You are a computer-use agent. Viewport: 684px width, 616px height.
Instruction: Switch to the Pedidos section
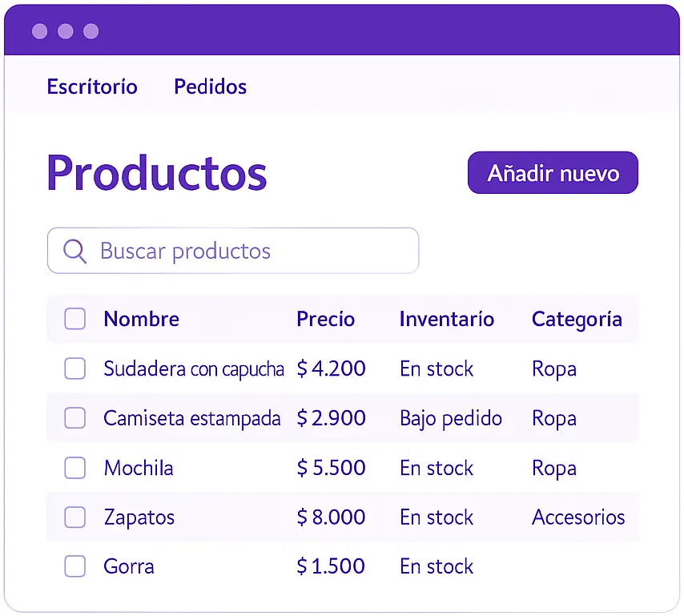210,87
